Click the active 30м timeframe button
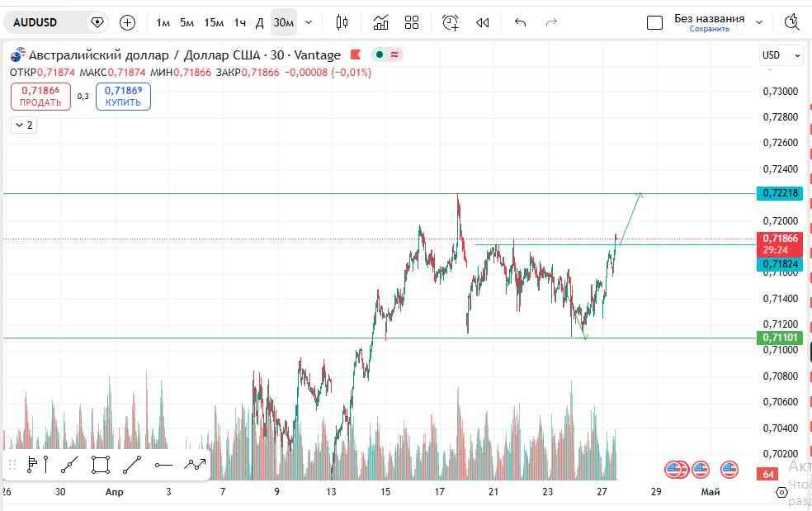Screen dimensions: 812x511 284,22
